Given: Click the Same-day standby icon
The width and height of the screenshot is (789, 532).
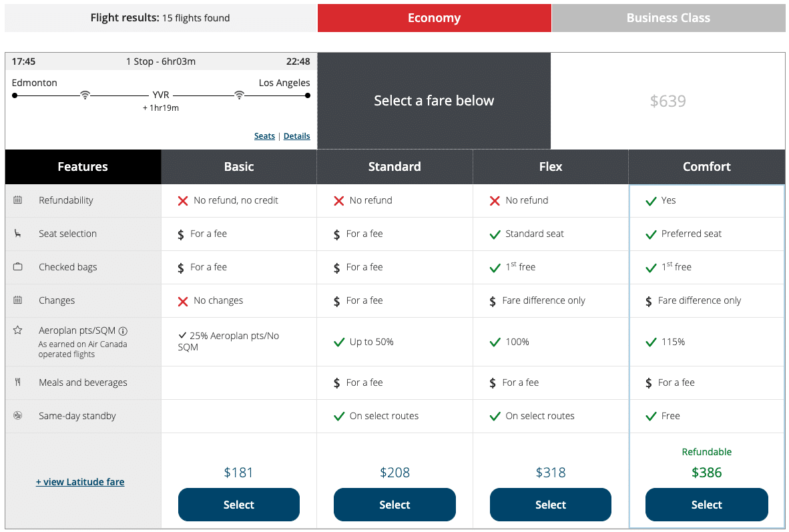Looking at the screenshot, I should coord(18,416).
